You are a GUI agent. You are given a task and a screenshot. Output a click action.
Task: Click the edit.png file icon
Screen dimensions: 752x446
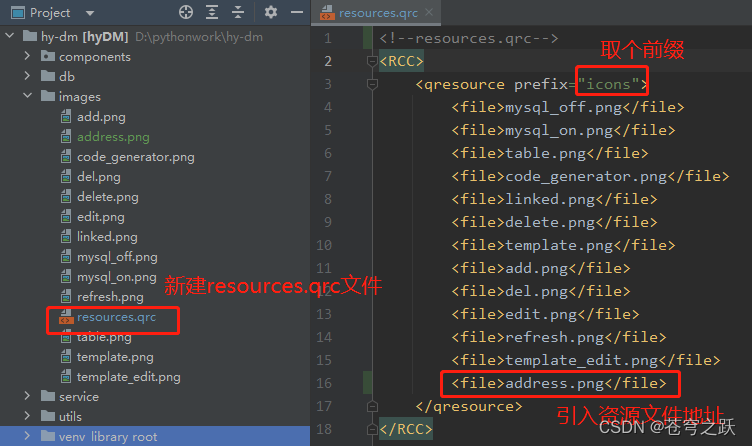pyautogui.click(x=66, y=217)
